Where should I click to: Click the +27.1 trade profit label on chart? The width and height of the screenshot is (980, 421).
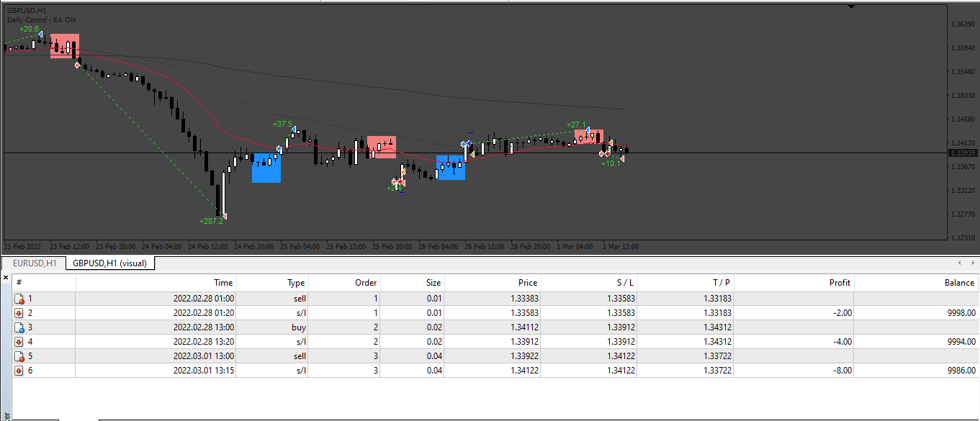click(x=576, y=125)
